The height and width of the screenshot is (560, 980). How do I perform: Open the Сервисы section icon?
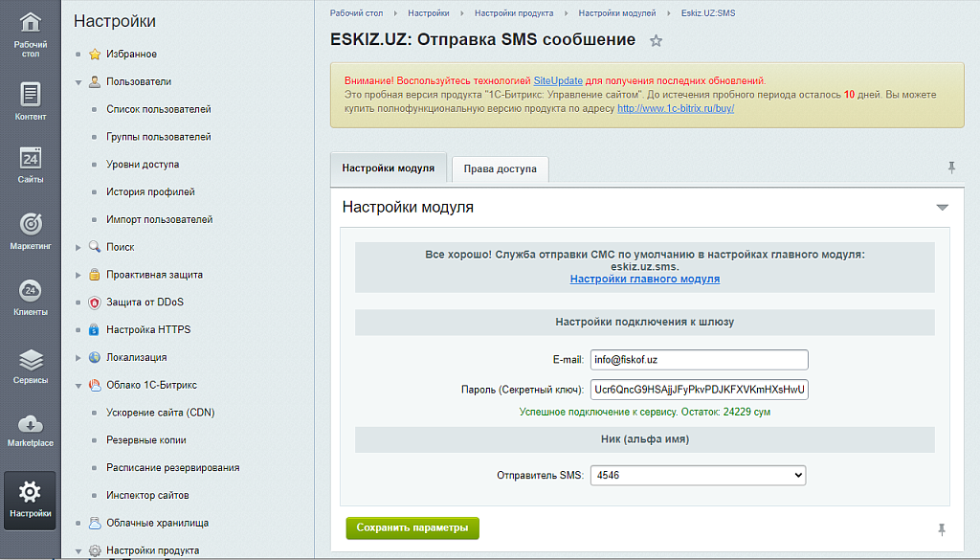30,359
